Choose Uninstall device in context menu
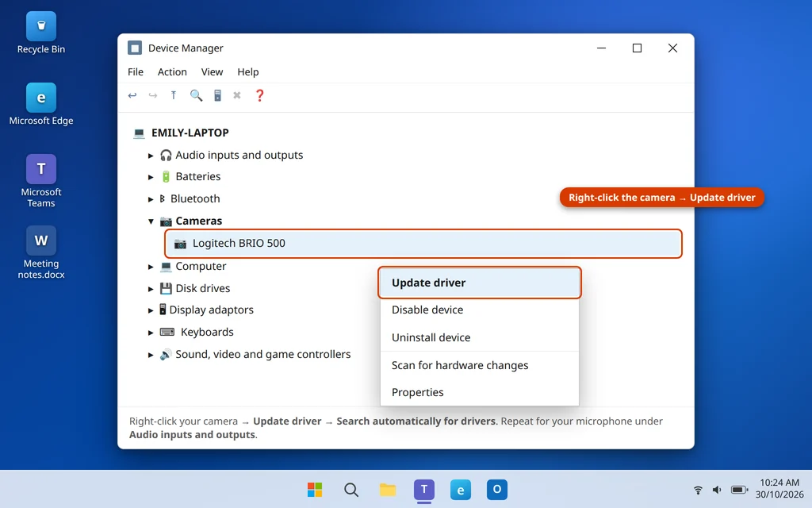 [x=480, y=337]
